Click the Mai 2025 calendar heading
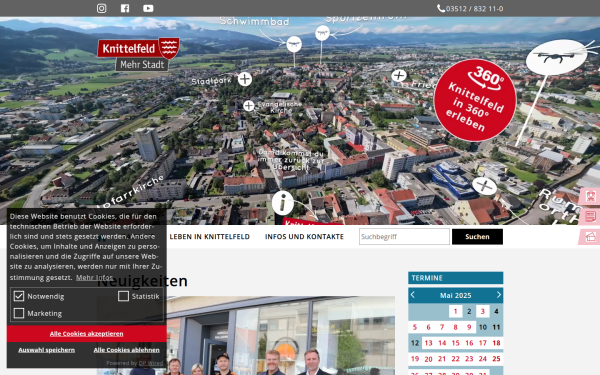This screenshot has width=600, height=375. tap(455, 295)
